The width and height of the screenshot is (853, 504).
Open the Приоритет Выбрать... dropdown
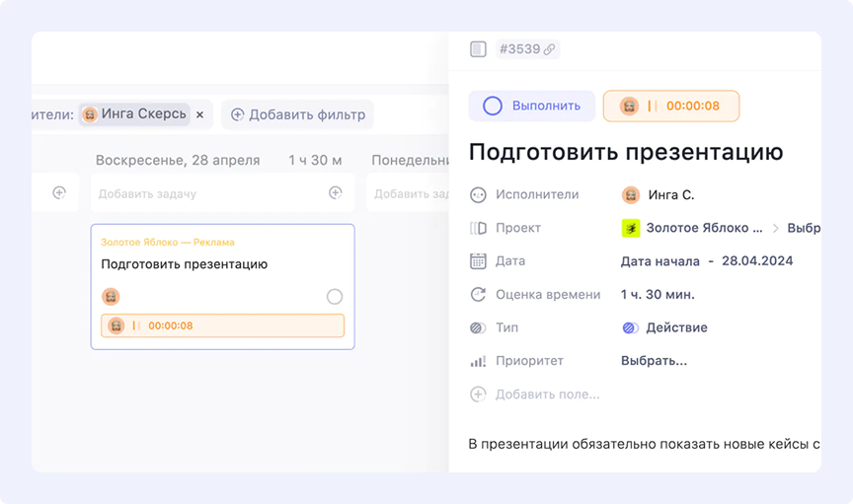pyautogui.click(x=654, y=361)
